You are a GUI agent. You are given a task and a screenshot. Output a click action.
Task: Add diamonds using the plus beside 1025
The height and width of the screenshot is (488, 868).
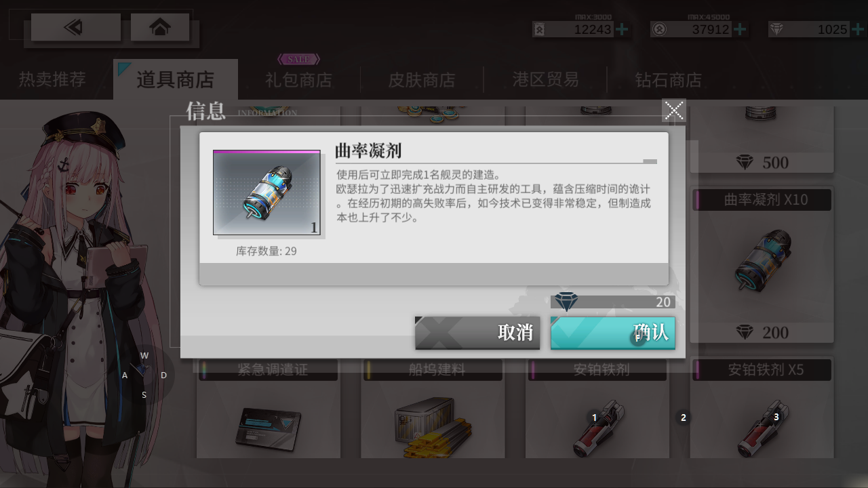click(858, 29)
